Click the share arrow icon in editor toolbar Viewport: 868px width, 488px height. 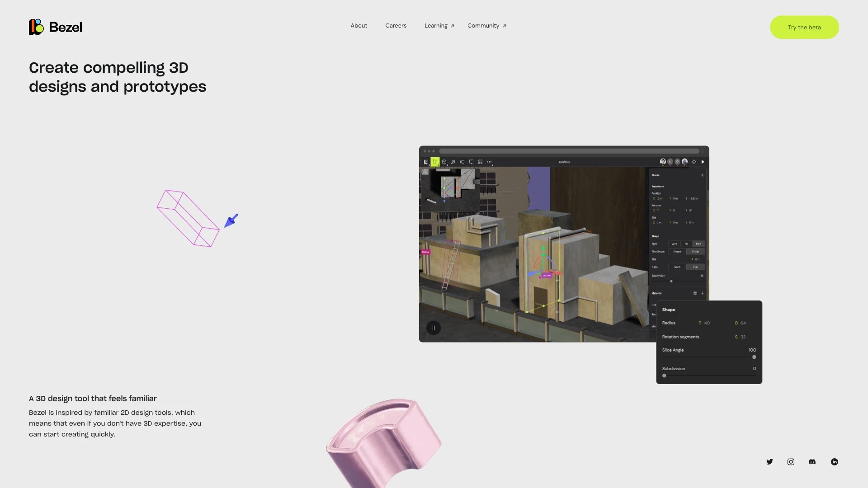click(693, 162)
